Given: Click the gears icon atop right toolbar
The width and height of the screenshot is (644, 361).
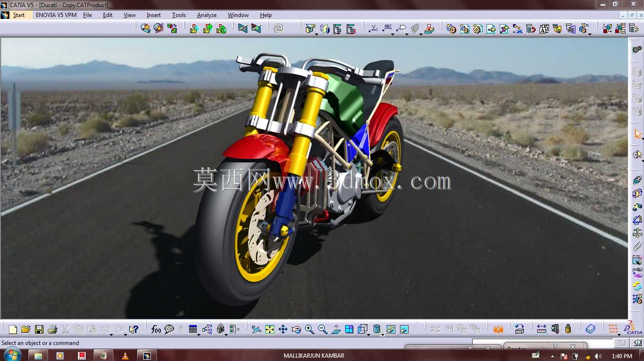Looking at the screenshot, I should pyautogui.click(x=637, y=49).
